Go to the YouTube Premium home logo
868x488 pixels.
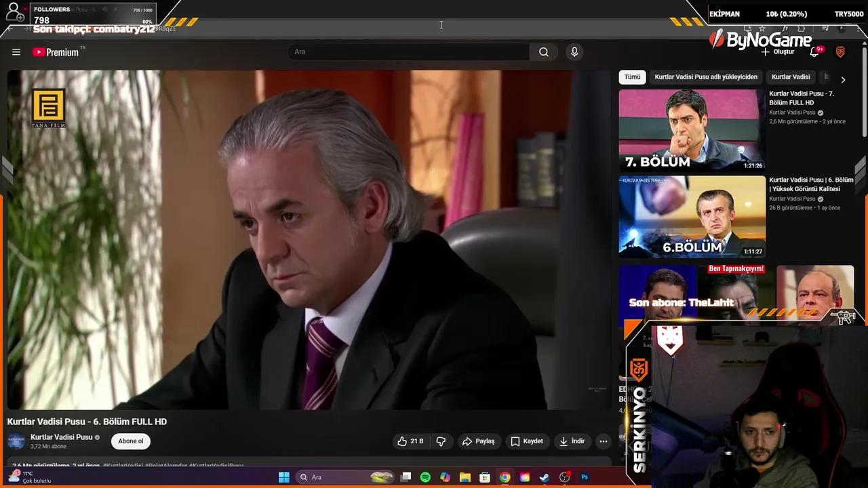click(x=56, y=52)
